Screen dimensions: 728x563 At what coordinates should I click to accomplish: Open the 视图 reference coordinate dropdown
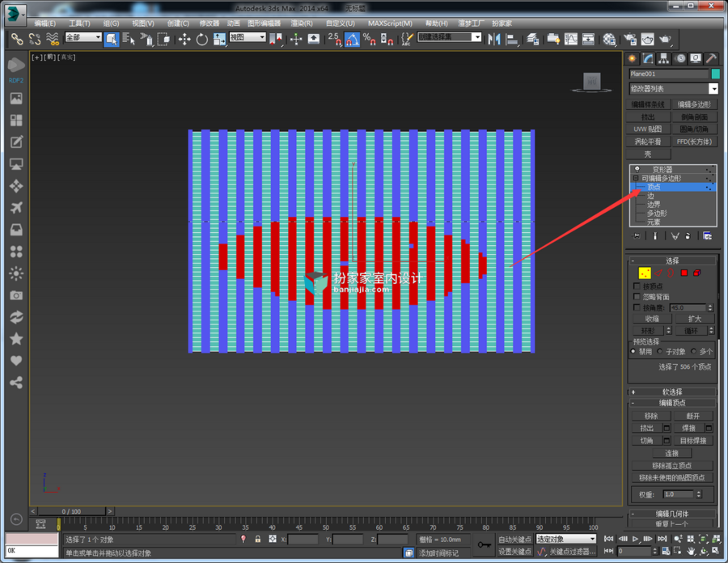click(248, 37)
